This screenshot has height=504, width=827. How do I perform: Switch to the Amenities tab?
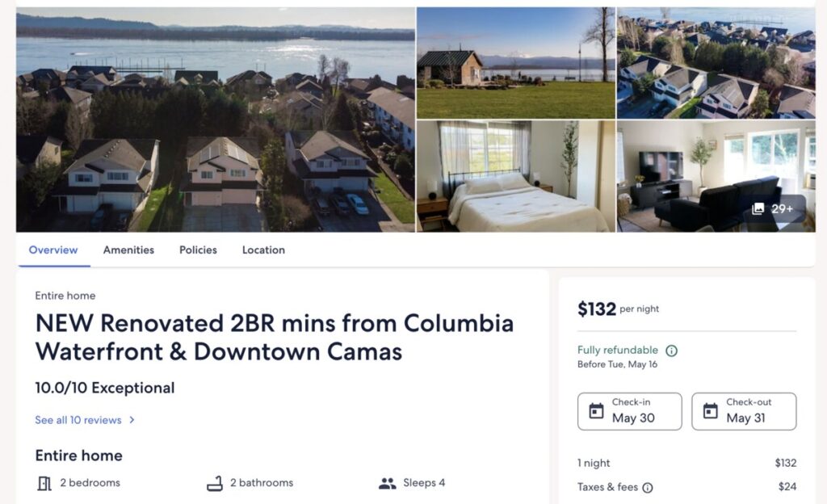tap(128, 250)
